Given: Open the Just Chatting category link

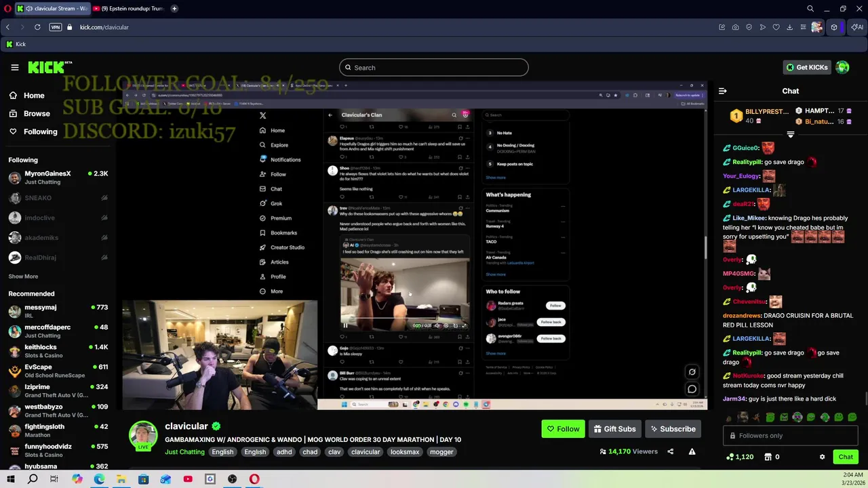Looking at the screenshot, I should [184, 452].
